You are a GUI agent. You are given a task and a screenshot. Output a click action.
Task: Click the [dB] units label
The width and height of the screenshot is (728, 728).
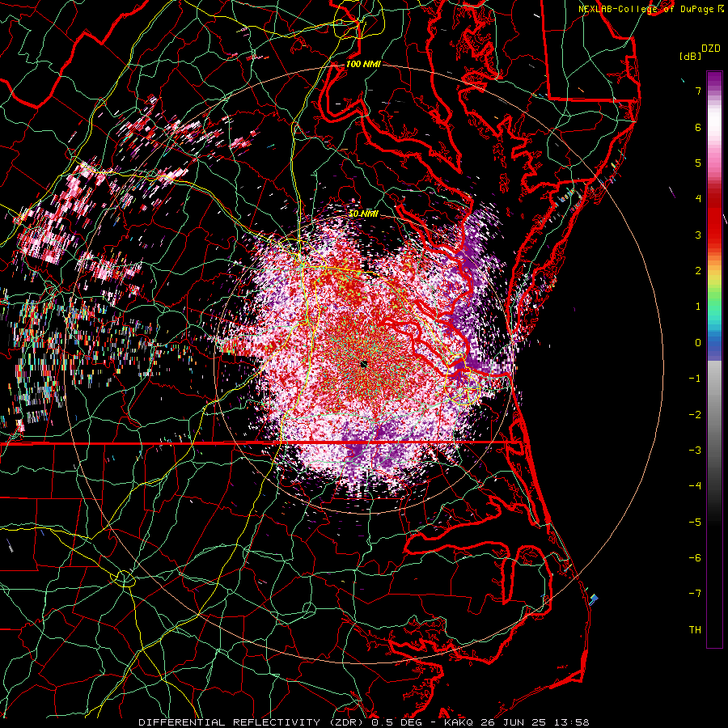coord(690,56)
